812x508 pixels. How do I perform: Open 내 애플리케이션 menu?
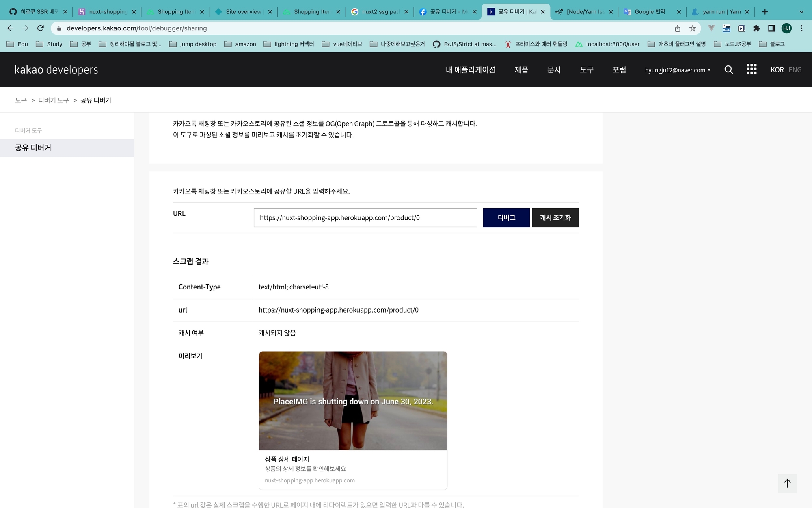471,69
